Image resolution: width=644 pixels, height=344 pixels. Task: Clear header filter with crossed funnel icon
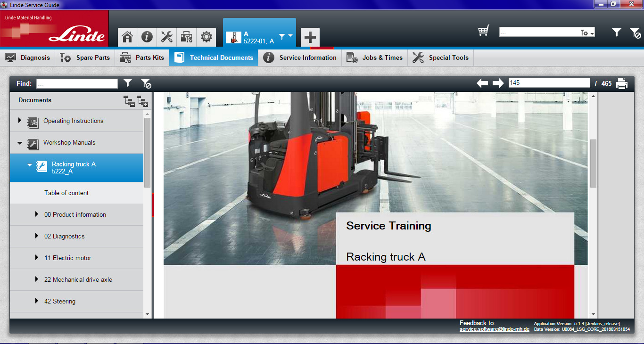click(x=635, y=33)
